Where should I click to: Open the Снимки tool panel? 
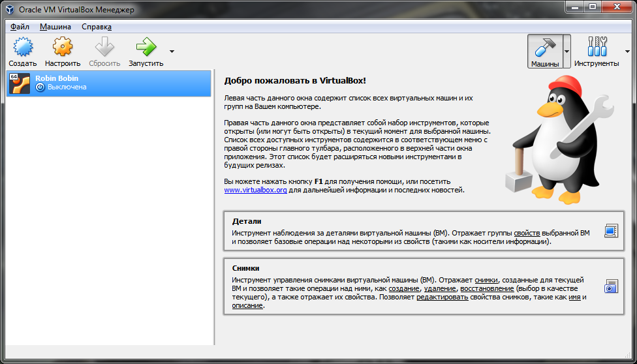[424, 286]
